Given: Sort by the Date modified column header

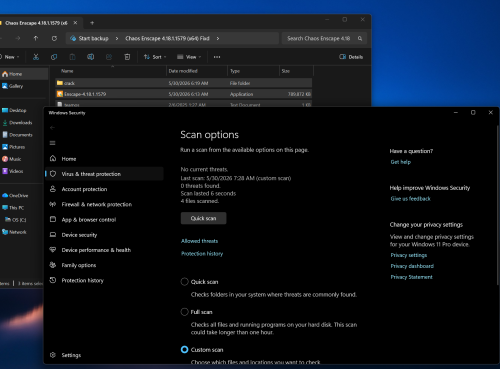Looking at the screenshot, I should [x=197, y=71].
